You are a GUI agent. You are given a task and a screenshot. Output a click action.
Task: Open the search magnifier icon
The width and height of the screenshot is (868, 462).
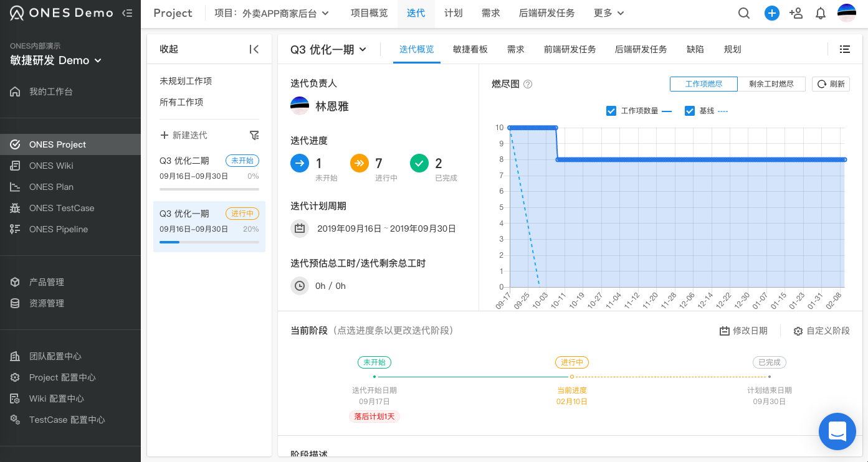(744, 13)
